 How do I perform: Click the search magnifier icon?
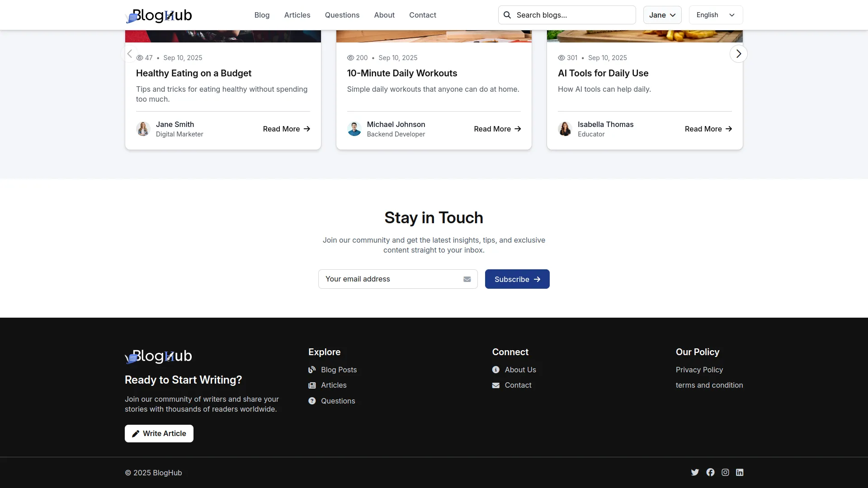pos(507,15)
